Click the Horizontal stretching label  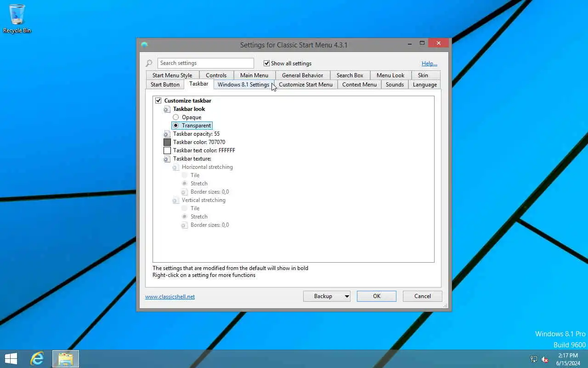tap(207, 167)
